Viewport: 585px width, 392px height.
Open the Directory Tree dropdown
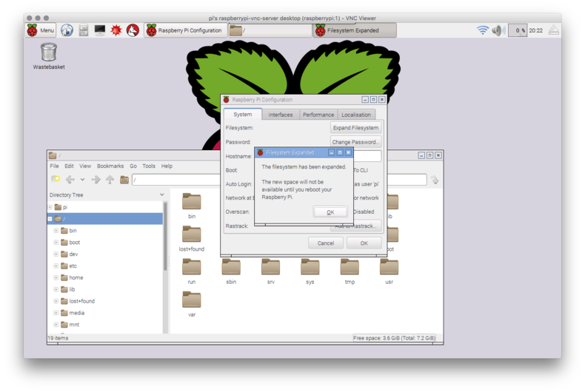162,195
